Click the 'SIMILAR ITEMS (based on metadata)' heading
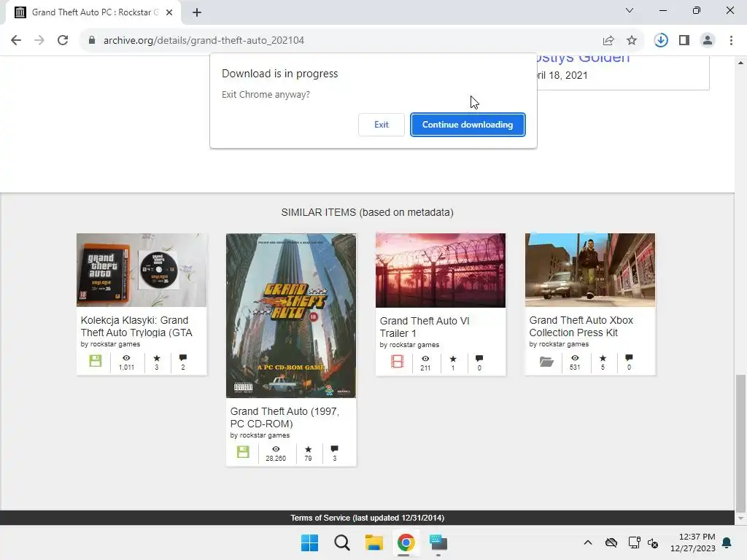This screenshot has width=747, height=560. [368, 212]
